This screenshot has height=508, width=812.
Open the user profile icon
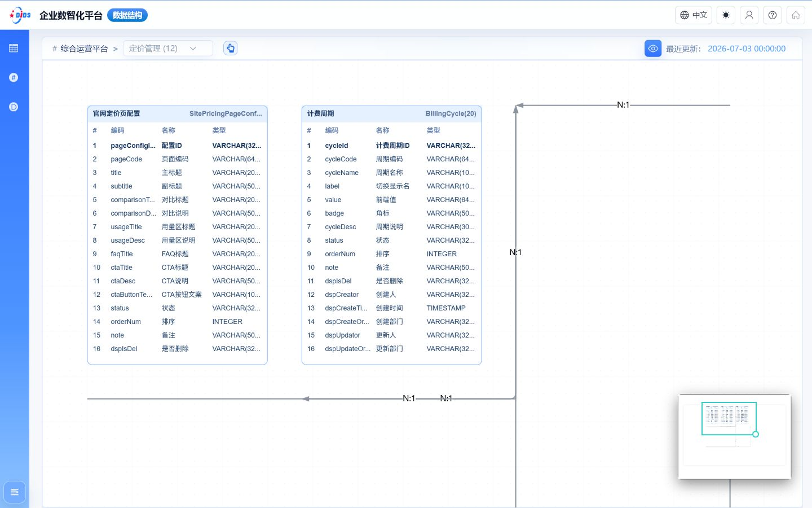pos(749,15)
